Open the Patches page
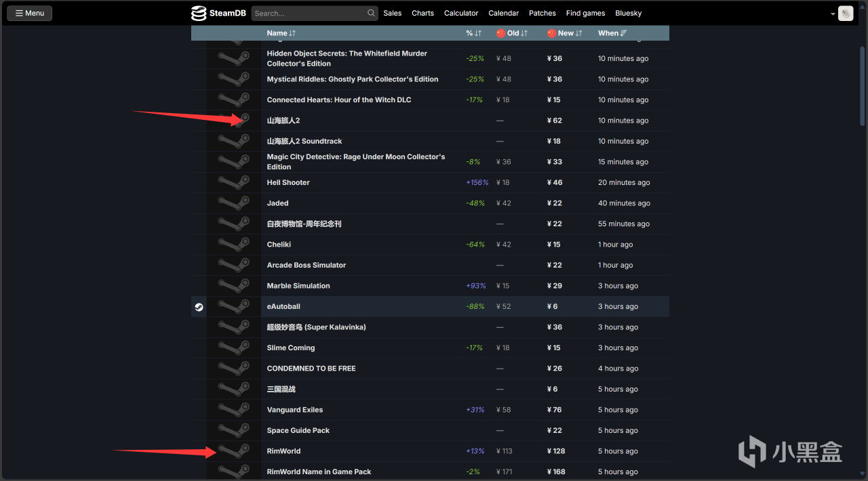 coord(542,13)
